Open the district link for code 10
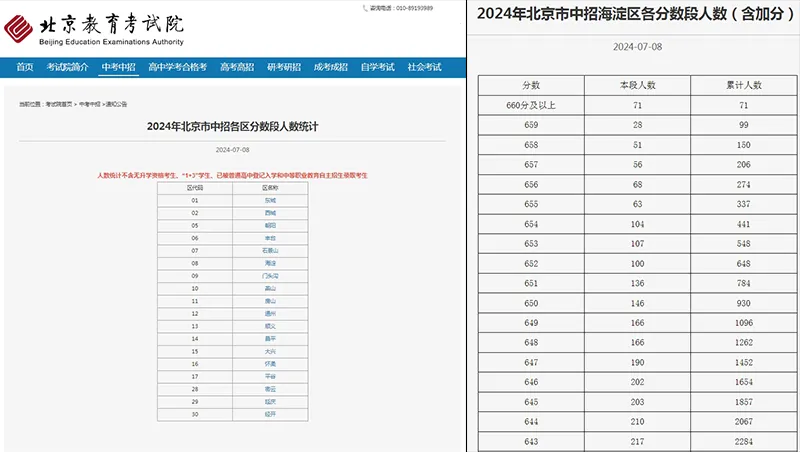 pyautogui.click(x=270, y=289)
